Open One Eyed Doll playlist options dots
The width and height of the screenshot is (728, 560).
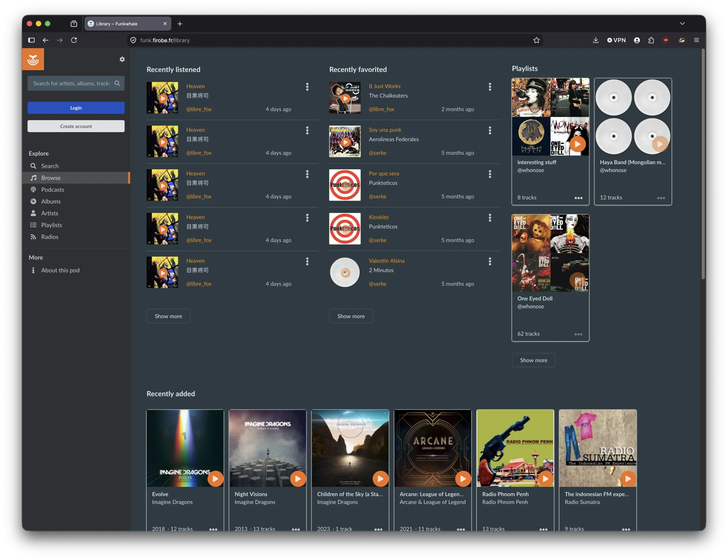click(x=578, y=334)
